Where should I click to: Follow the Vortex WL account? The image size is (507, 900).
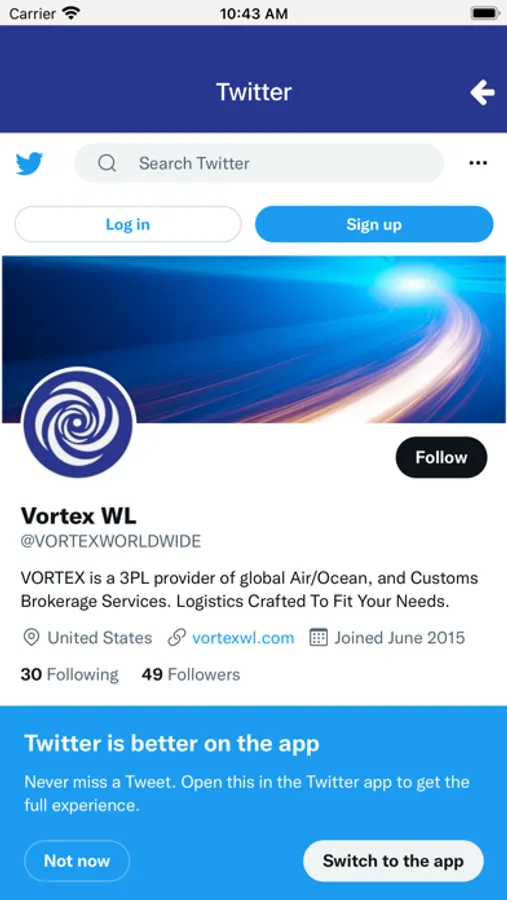pos(441,457)
